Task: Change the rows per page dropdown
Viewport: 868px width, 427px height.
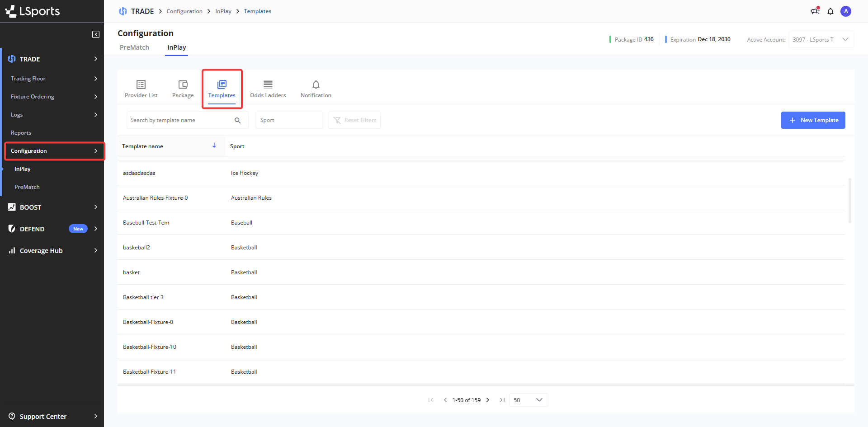Action: click(528, 400)
